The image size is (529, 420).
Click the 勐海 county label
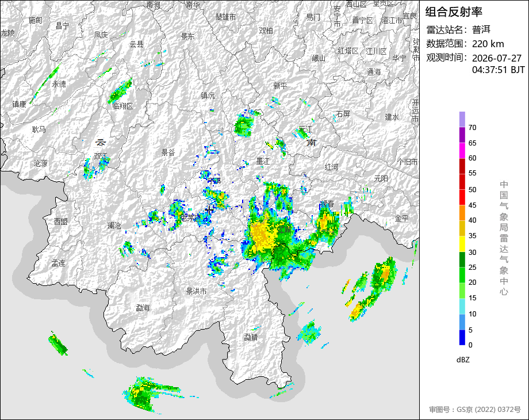(143, 308)
